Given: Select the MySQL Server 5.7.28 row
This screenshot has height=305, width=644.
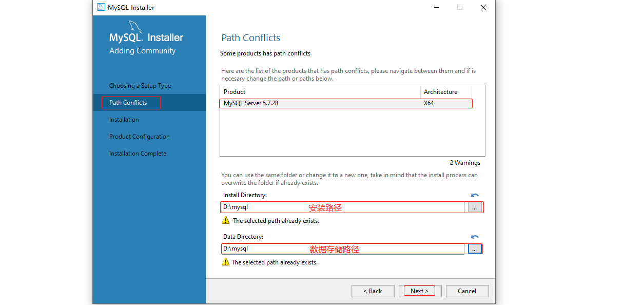Looking at the screenshot, I should (346, 103).
